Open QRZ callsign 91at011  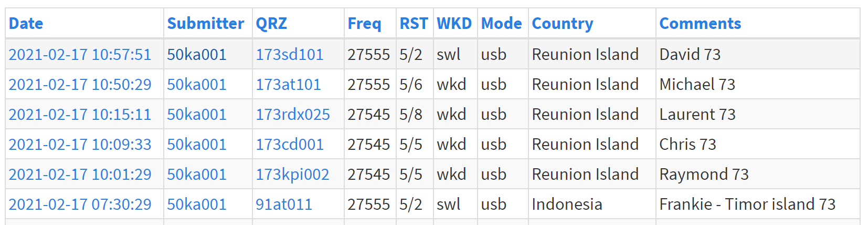tap(284, 204)
